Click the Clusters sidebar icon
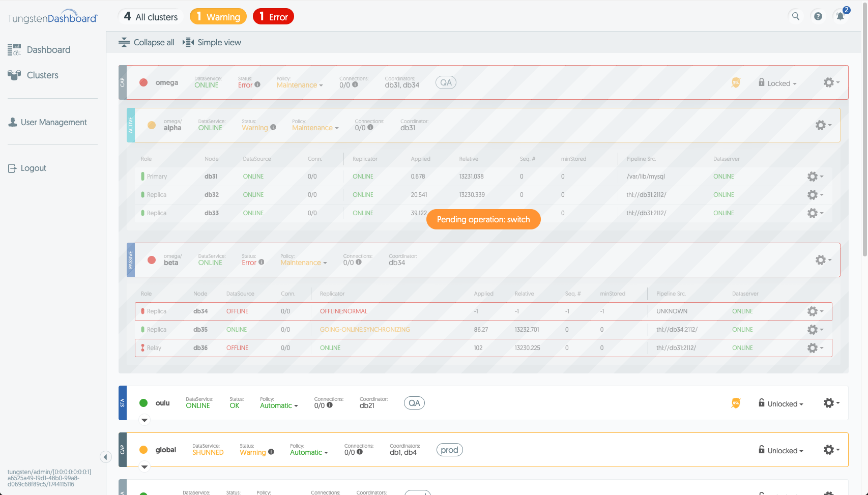The width and height of the screenshot is (868, 495). [x=14, y=75]
